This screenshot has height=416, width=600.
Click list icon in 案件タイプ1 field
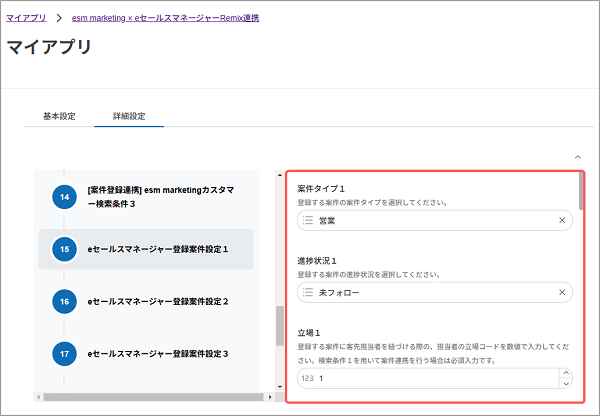point(308,220)
